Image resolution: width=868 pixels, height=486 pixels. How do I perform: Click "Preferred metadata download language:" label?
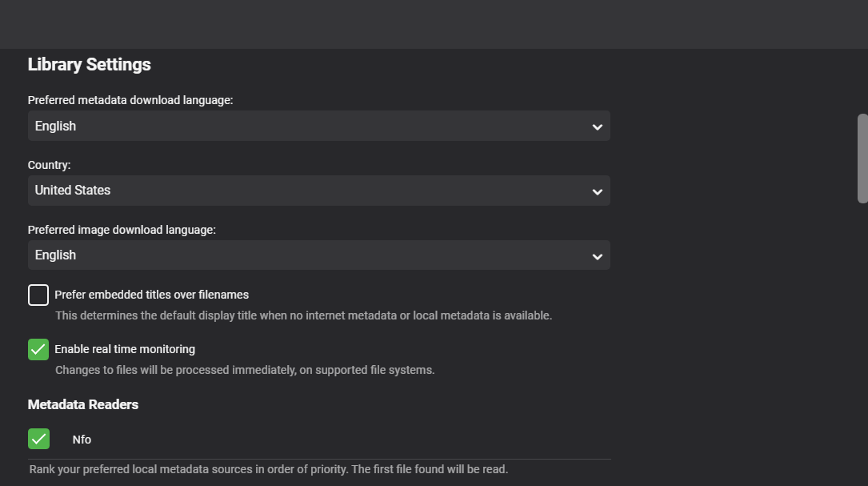tap(130, 100)
